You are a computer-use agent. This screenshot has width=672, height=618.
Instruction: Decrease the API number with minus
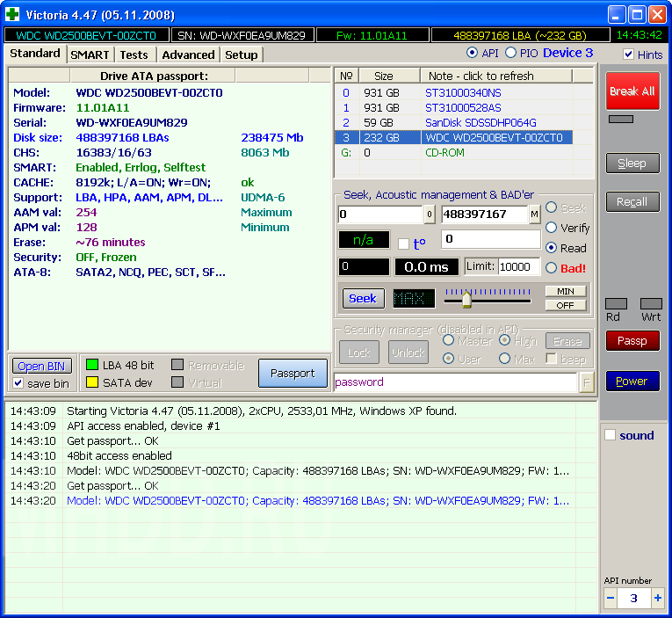pos(611,598)
